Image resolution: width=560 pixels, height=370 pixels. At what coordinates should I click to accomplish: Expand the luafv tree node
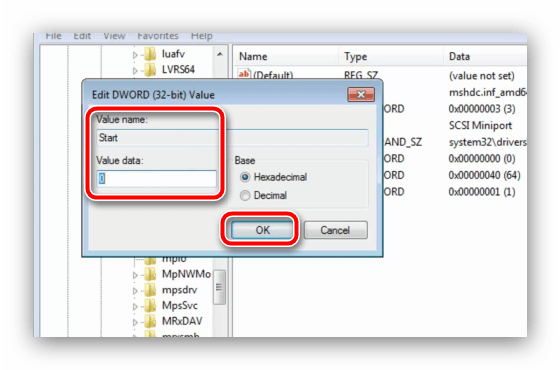click(x=135, y=55)
